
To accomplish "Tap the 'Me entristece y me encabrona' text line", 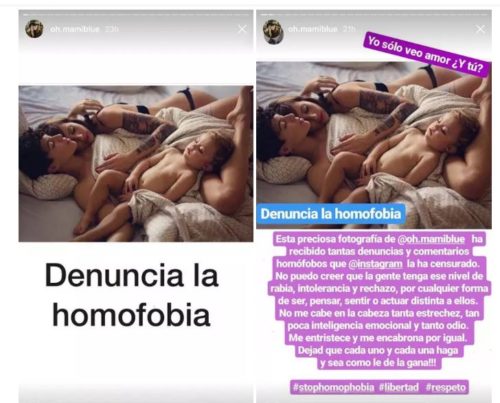I will (377, 338).
